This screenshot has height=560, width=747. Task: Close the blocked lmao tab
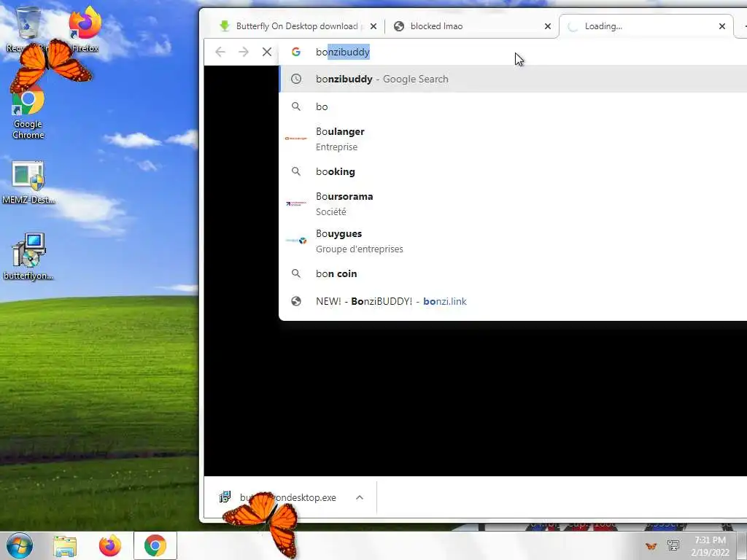coord(548,26)
